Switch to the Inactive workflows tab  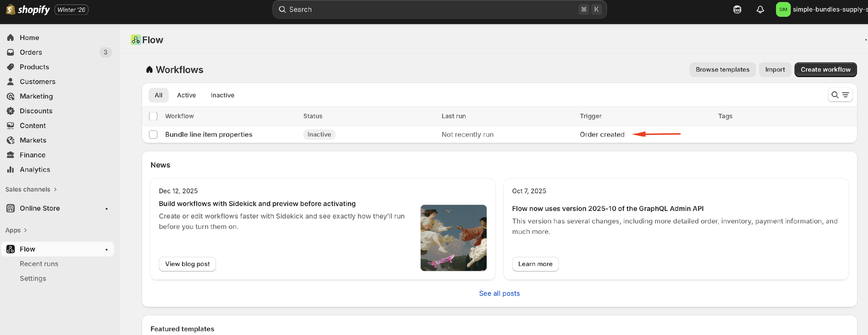tap(222, 95)
